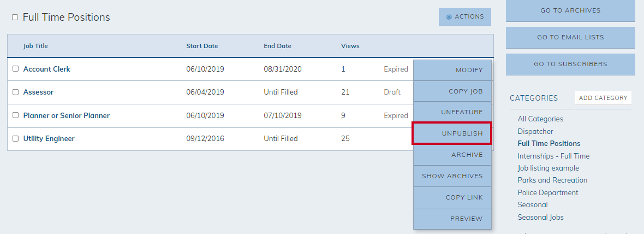This screenshot has height=234, width=644.
Task: Click the Go To Email Lists button
Action: click(x=570, y=37)
